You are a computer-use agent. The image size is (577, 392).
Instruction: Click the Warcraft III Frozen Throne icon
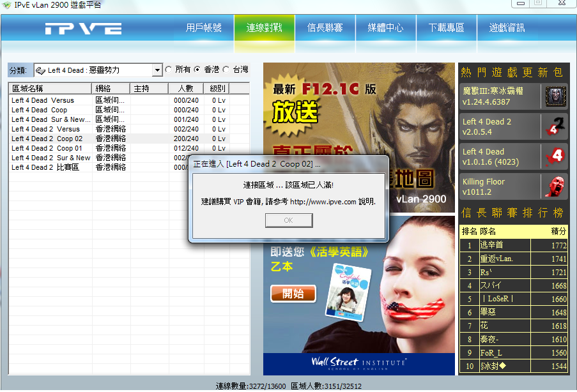pyautogui.click(x=555, y=96)
